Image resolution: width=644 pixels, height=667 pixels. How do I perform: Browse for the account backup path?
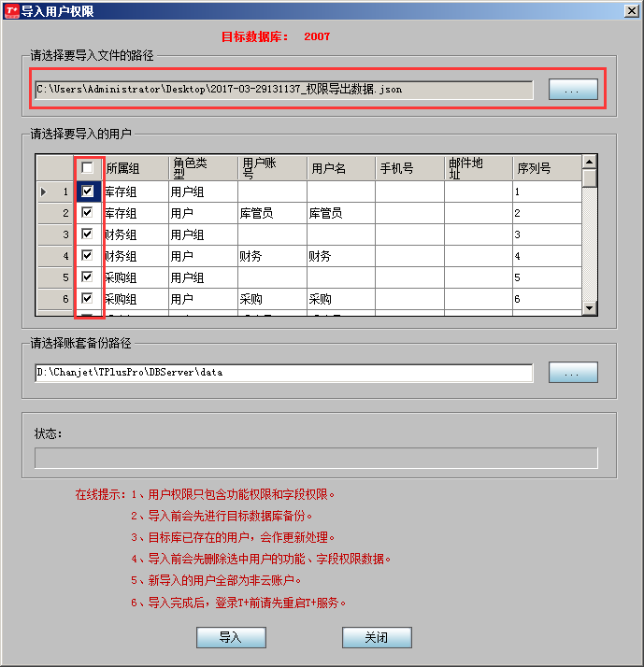[x=573, y=372]
